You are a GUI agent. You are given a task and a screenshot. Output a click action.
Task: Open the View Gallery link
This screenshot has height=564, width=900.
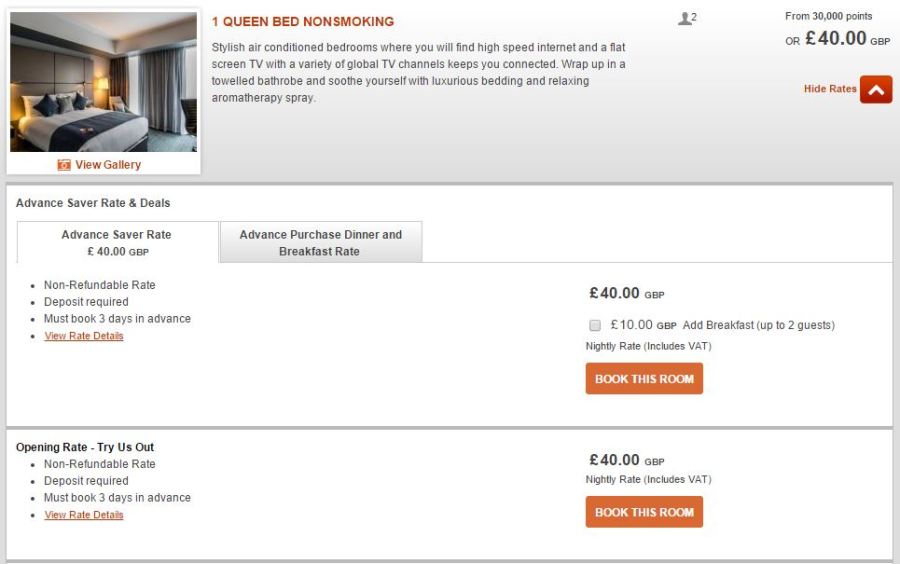108,165
